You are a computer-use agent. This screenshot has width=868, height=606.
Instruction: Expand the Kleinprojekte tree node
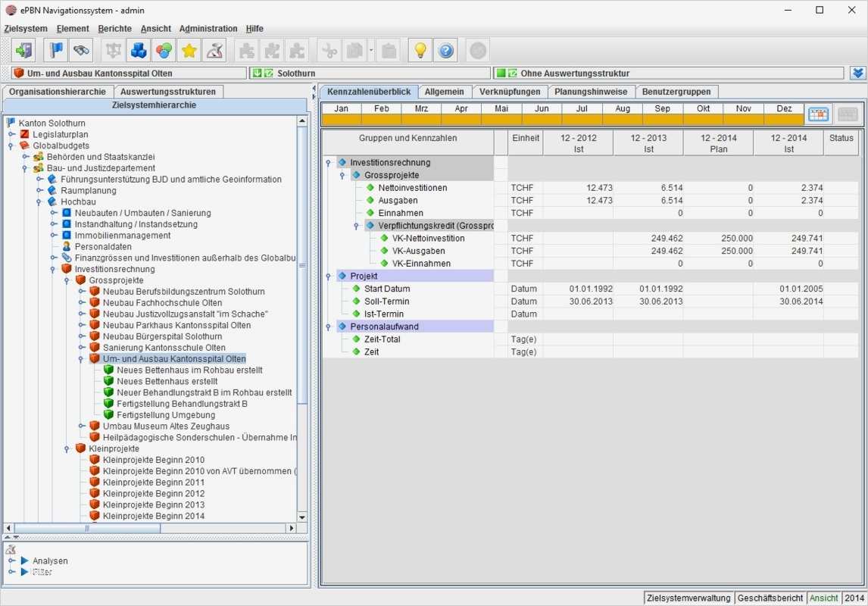[67, 448]
